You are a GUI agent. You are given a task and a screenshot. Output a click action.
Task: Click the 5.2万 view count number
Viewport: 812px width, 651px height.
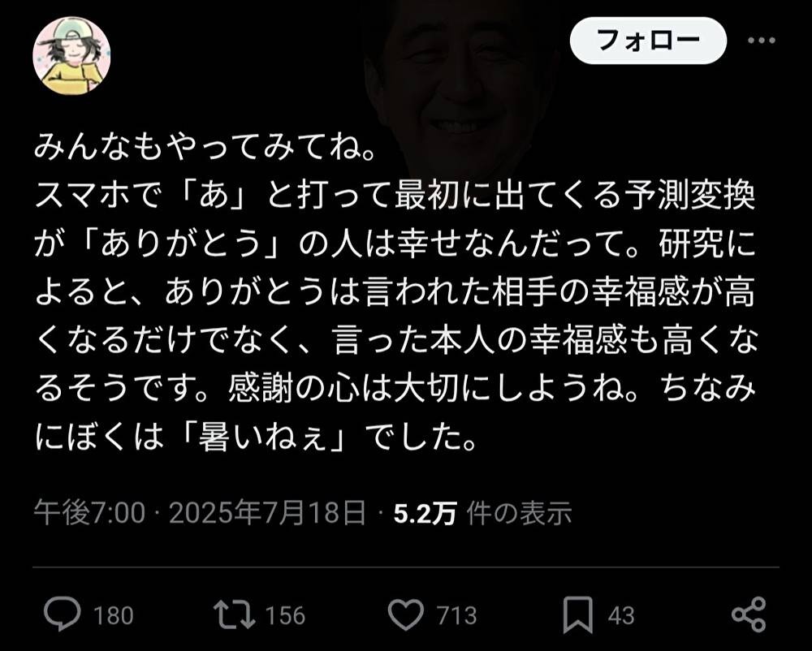pyautogui.click(x=425, y=513)
